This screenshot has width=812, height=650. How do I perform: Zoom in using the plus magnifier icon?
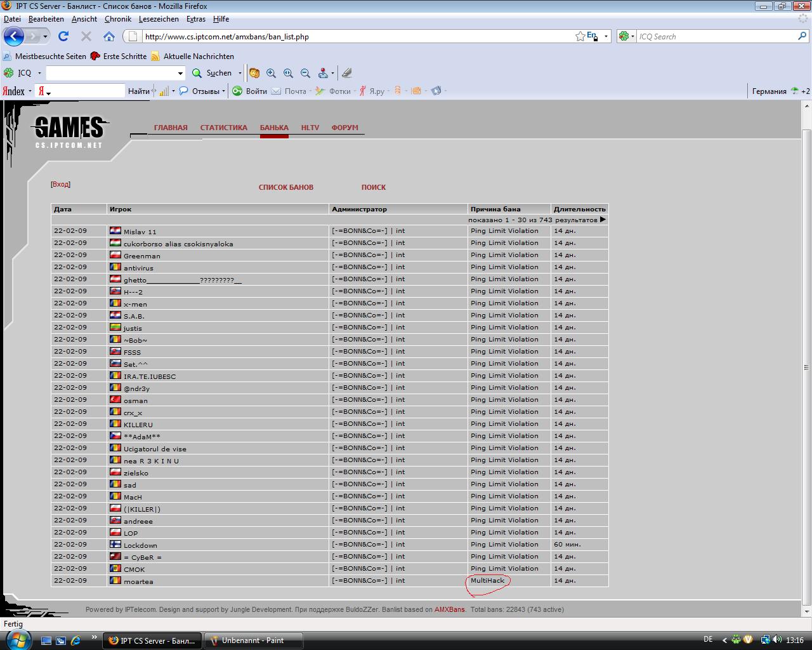272,73
